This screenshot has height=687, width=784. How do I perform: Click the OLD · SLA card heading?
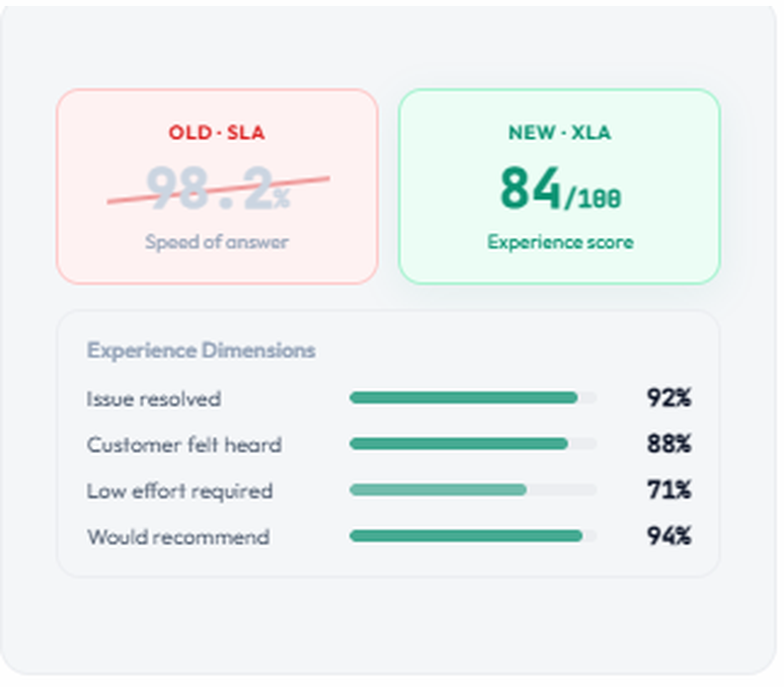[x=216, y=132]
